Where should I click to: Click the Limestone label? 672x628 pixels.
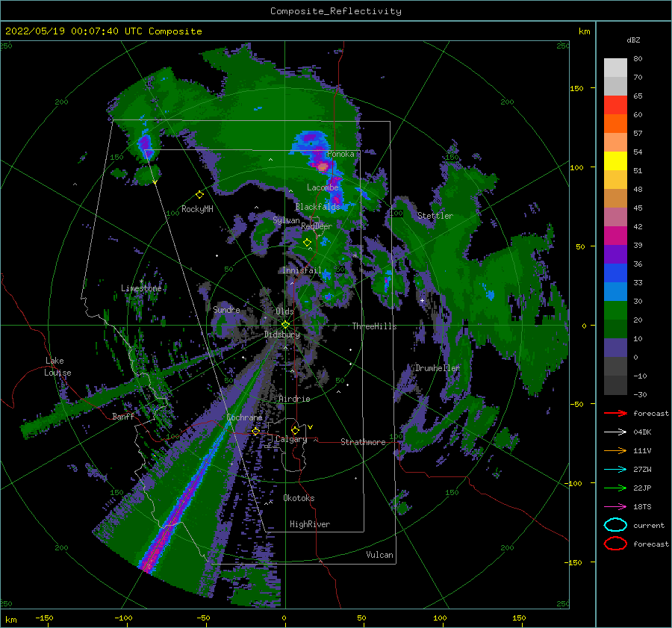(x=141, y=288)
